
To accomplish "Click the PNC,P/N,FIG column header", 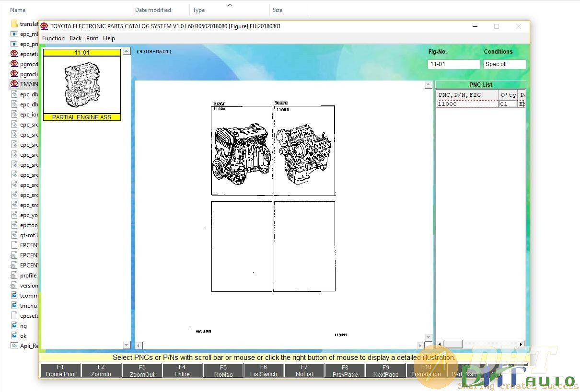I will pos(467,95).
